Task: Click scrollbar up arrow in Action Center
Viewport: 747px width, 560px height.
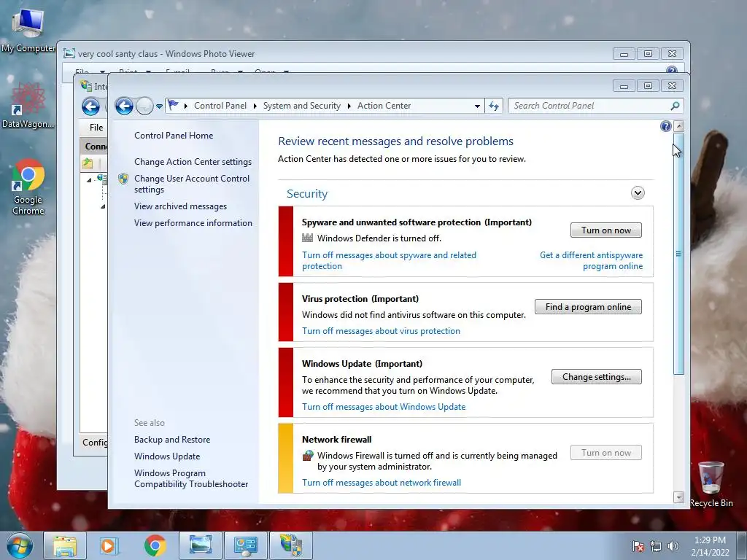Action: 679,127
